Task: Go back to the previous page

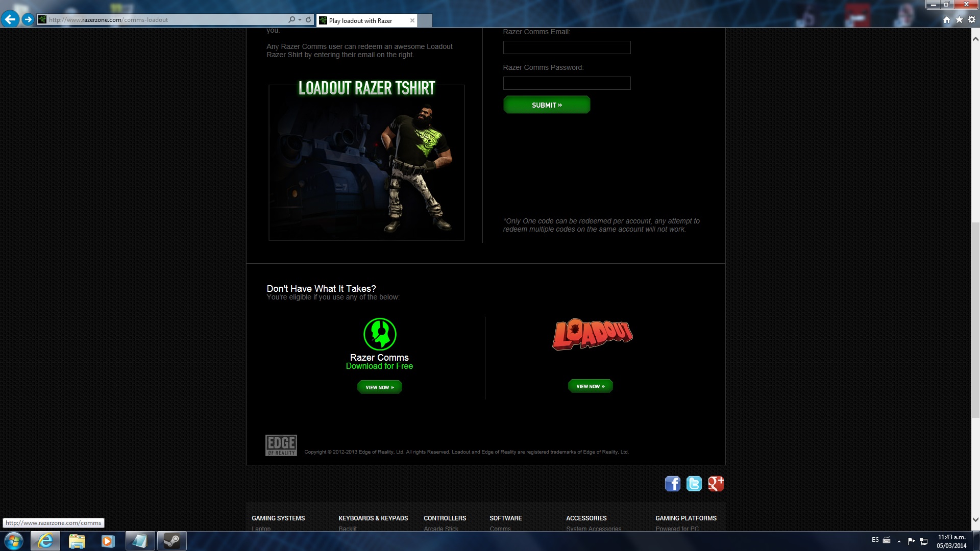Action: (x=10, y=19)
